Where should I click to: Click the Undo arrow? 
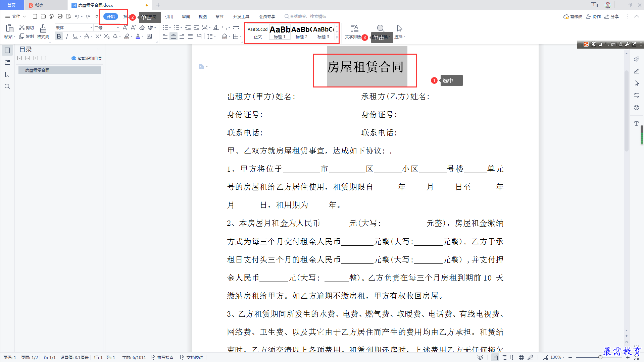(x=77, y=16)
